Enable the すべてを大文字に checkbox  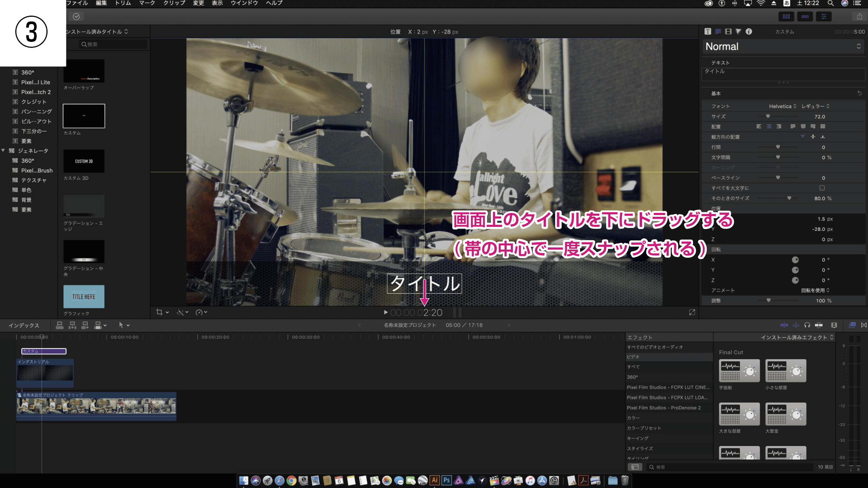click(822, 188)
